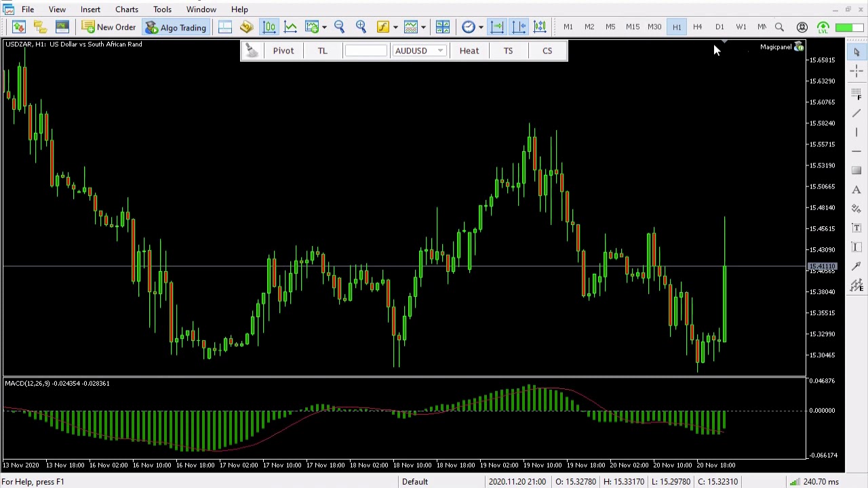Select M2 timeframe
The height and width of the screenshot is (488, 868).
[589, 27]
